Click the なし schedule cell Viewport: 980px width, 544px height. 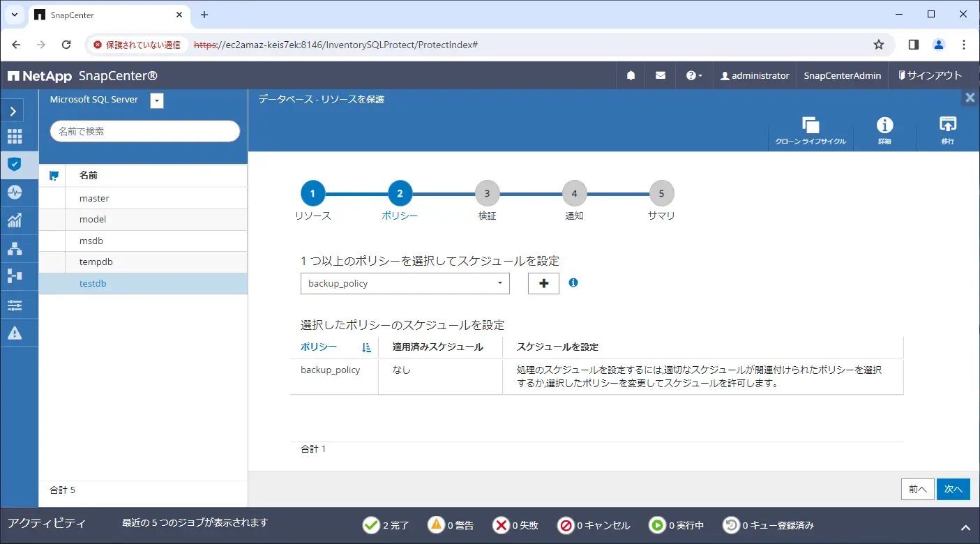(x=402, y=370)
